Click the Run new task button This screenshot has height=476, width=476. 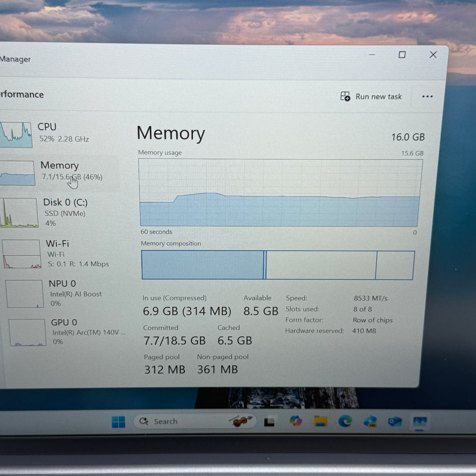coord(371,96)
